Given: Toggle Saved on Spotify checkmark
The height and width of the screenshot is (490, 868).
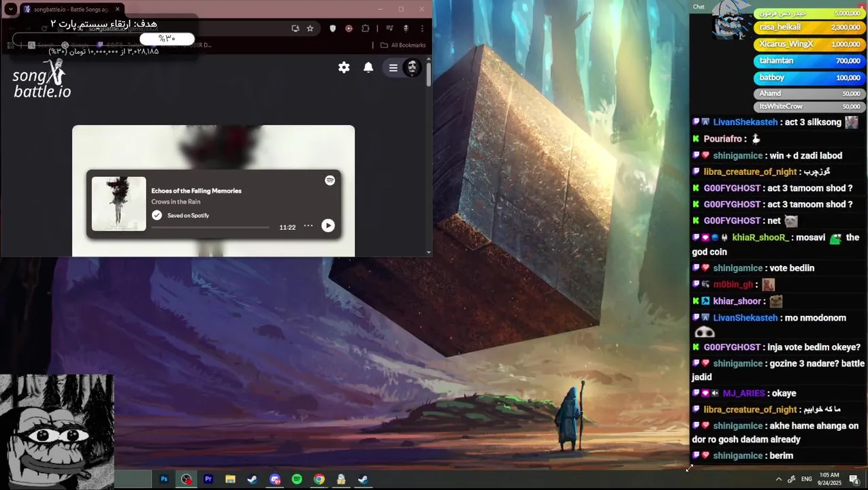Looking at the screenshot, I should [x=157, y=215].
